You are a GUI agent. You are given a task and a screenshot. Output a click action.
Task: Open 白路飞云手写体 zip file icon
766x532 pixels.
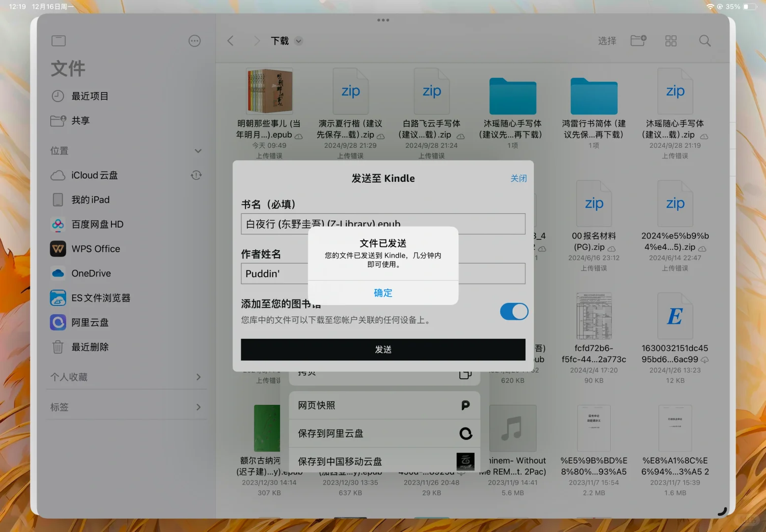pos(432,92)
